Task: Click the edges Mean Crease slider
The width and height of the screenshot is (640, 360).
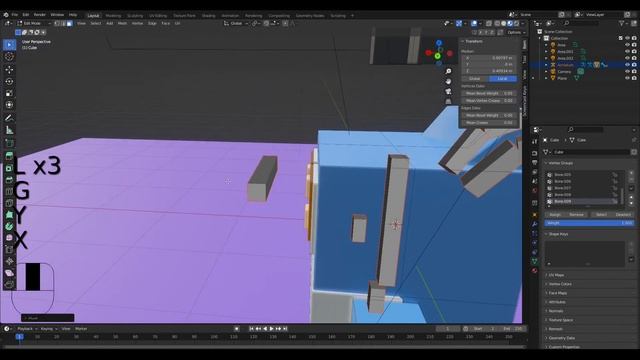Action: pyautogui.click(x=489, y=122)
